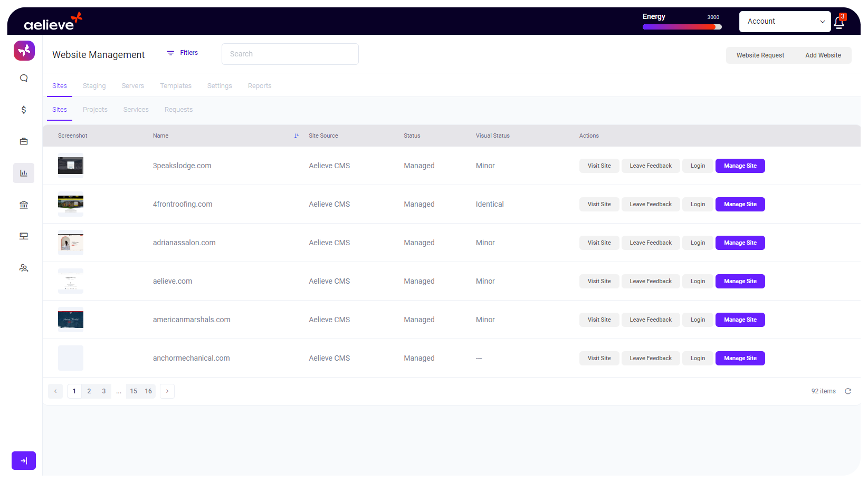Go to pagination page 16
Viewport: 868px width, 483px height.
click(148, 391)
